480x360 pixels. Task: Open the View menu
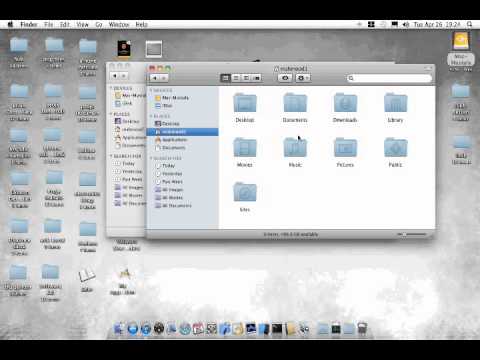82,24
